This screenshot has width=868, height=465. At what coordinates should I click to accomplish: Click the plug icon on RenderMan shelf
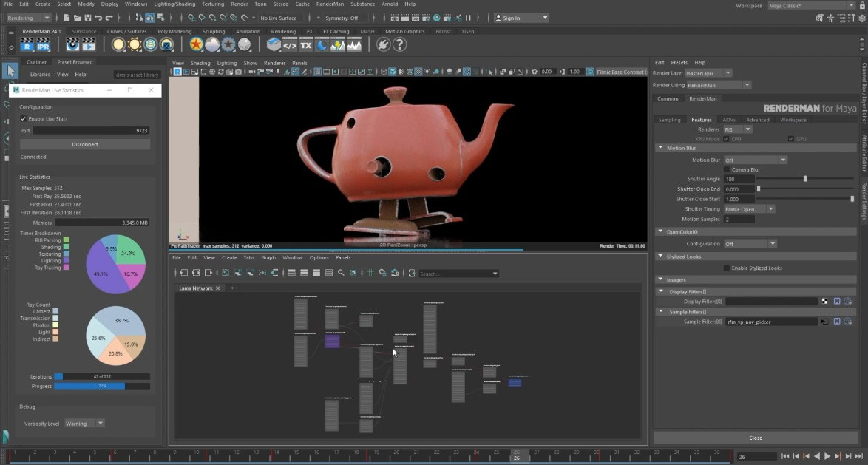point(383,44)
